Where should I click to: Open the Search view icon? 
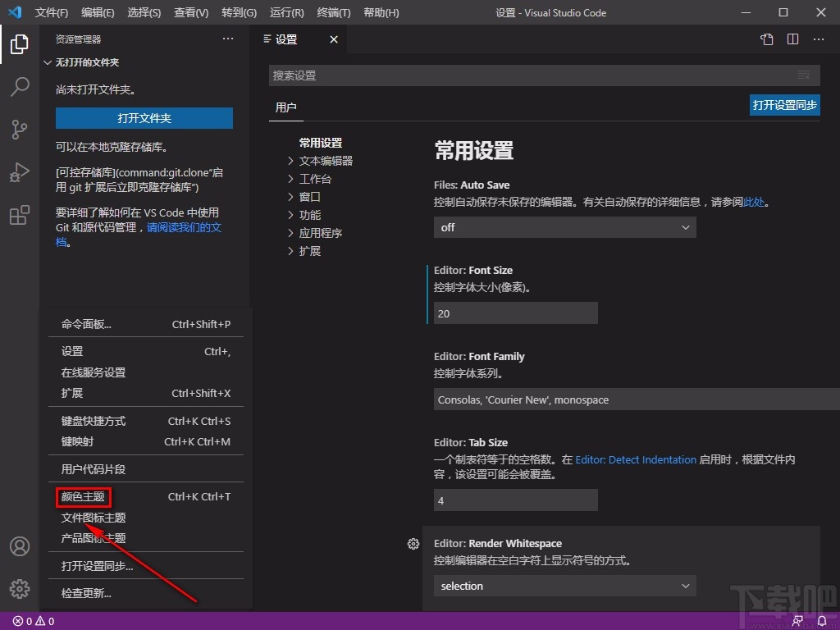pos(20,86)
